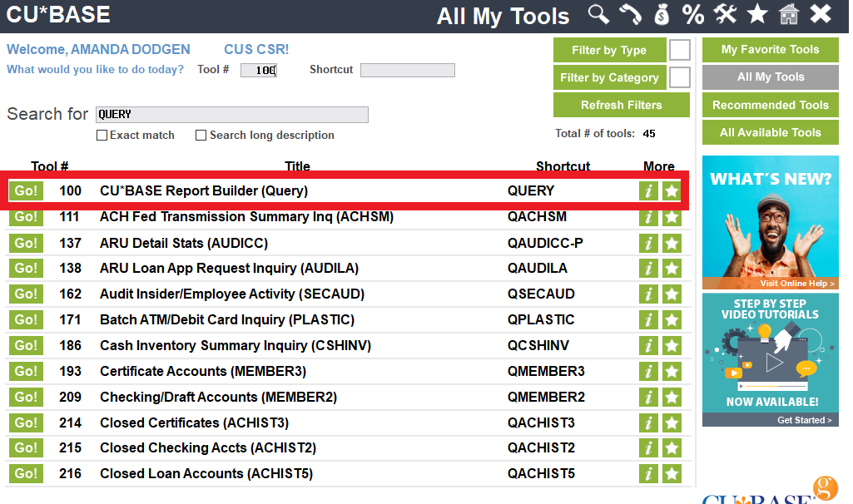Image resolution: width=853 pixels, height=504 pixels.
Task: Click the phone handset icon in header
Action: coord(631,14)
